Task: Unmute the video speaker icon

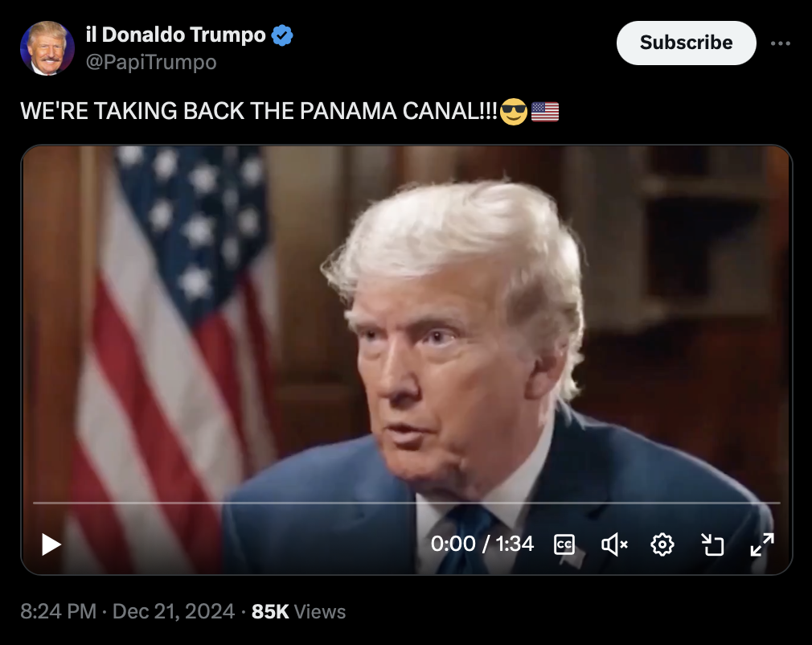Action: pyautogui.click(x=614, y=544)
